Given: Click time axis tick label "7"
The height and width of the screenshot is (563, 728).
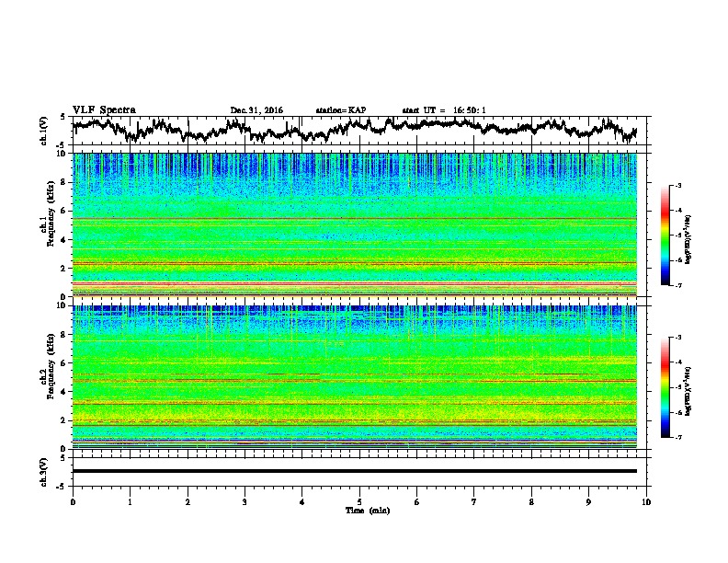Looking at the screenshot, I should pos(474,502).
